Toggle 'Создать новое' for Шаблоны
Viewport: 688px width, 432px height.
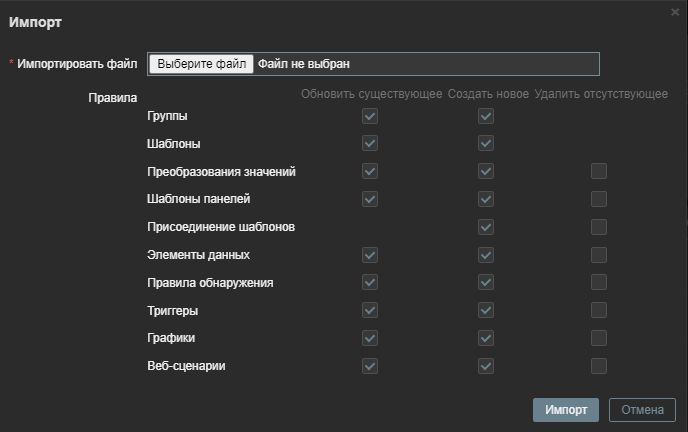(486, 144)
